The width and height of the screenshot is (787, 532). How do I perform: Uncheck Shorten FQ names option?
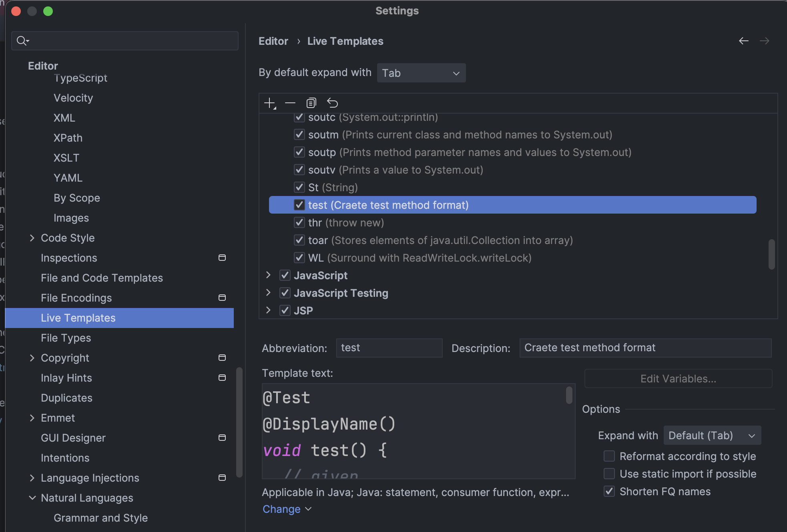click(x=609, y=491)
